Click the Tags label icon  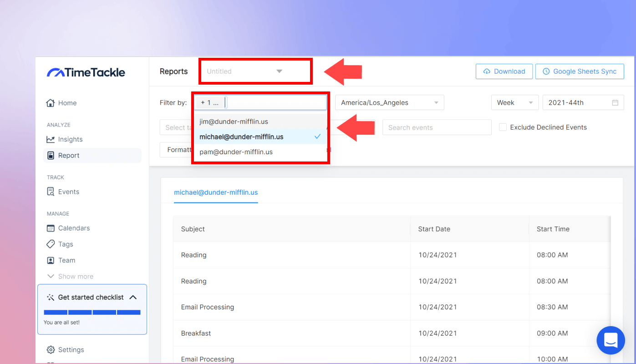click(x=51, y=244)
